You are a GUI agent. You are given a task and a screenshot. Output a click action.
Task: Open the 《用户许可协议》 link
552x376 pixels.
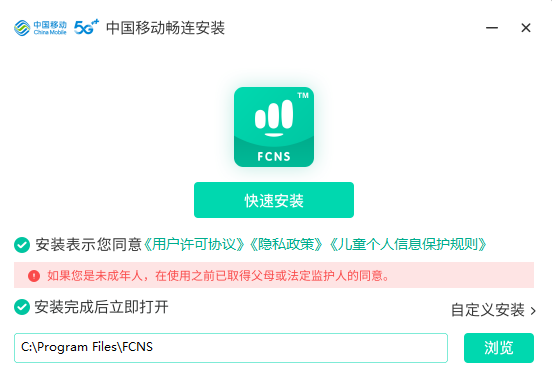194,244
